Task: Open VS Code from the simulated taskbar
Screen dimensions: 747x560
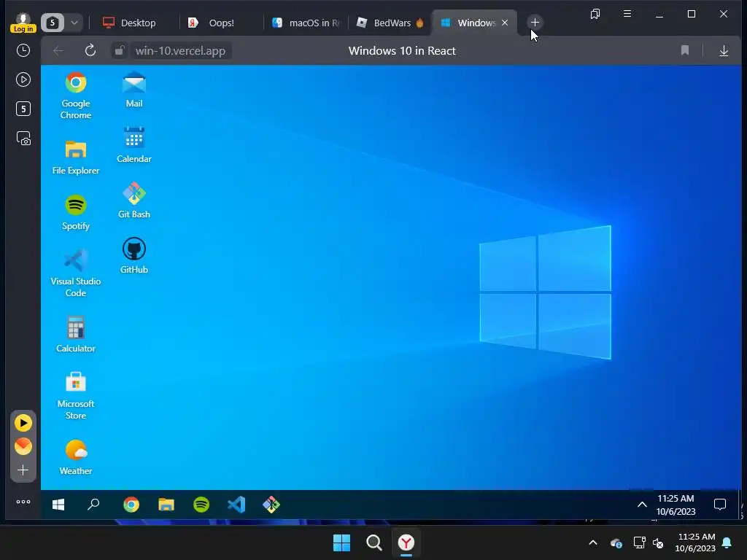Action: pyautogui.click(x=237, y=505)
